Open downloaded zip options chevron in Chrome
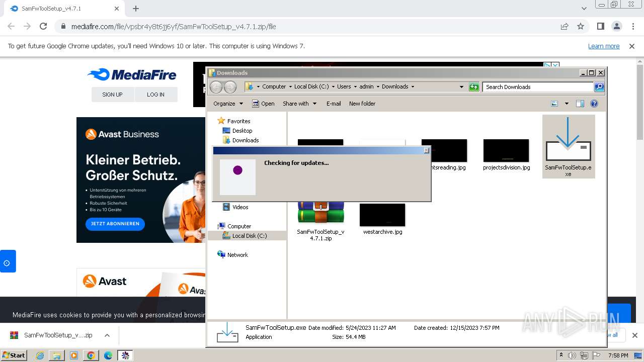The width and height of the screenshot is (644, 362). tap(107, 335)
